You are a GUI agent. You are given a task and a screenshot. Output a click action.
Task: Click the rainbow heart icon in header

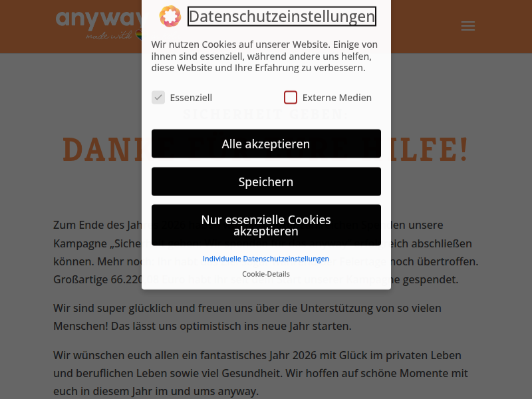coord(138,35)
